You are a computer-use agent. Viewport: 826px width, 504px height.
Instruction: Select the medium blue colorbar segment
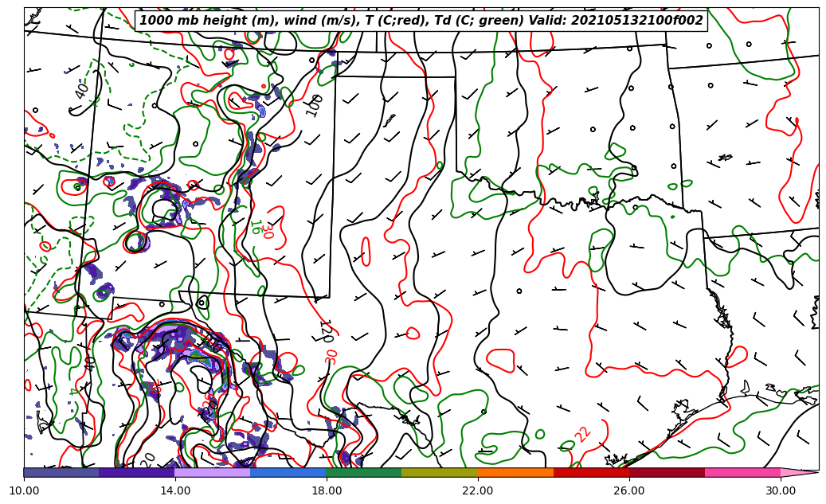click(x=288, y=472)
